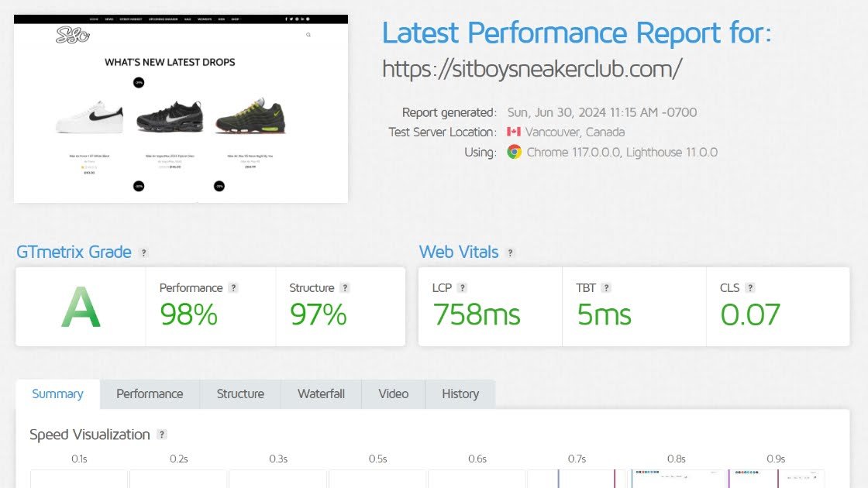
Task: Click the TBT info question mark
Action: (606, 288)
